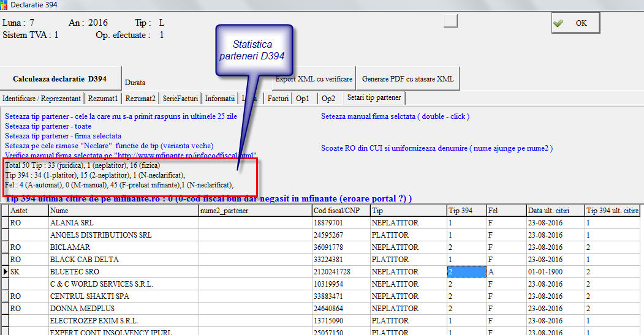Click 'Seteaza tip partener - firma selectata' link
644x335 pixels.
coord(63,136)
